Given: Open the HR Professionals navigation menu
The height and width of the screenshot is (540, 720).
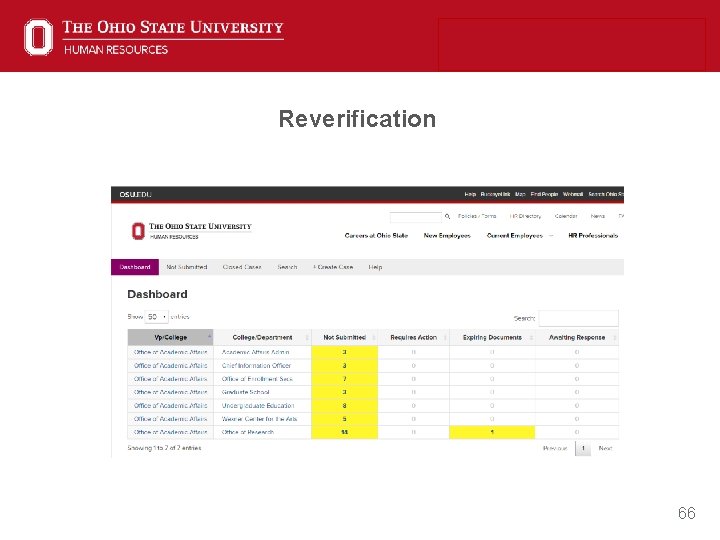Looking at the screenshot, I should point(593,236).
